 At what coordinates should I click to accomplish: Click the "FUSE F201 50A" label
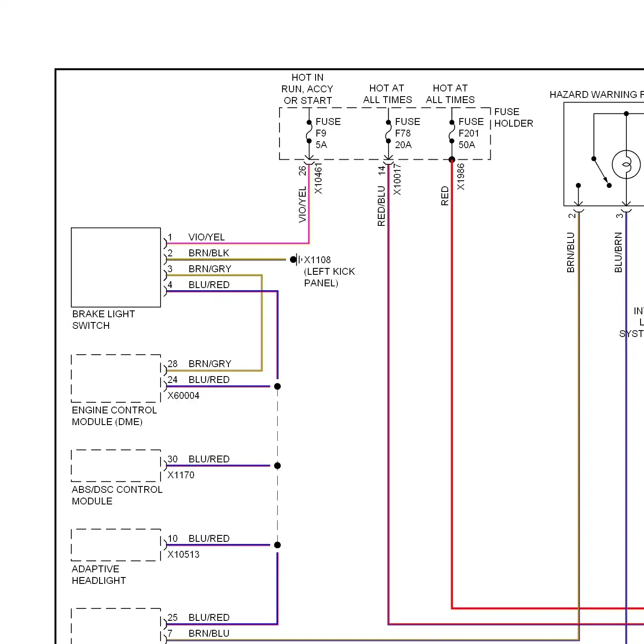pyautogui.click(x=471, y=133)
